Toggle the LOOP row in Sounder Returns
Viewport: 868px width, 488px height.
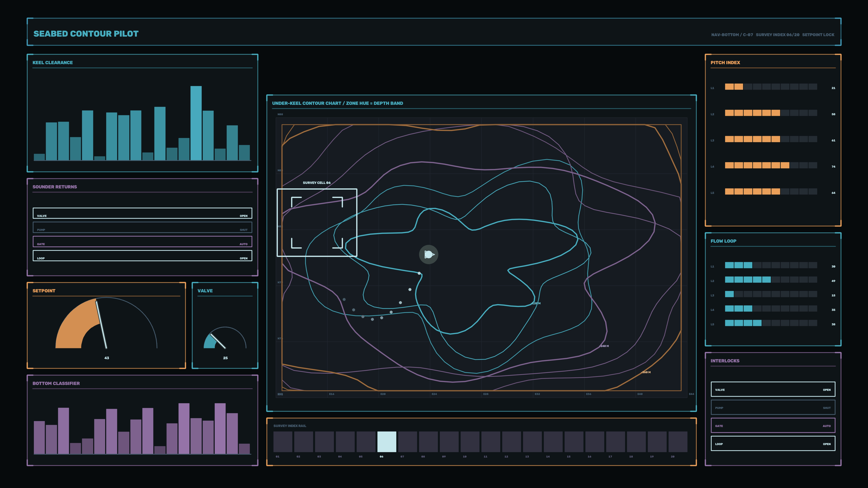pyautogui.click(x=142, y=256)
